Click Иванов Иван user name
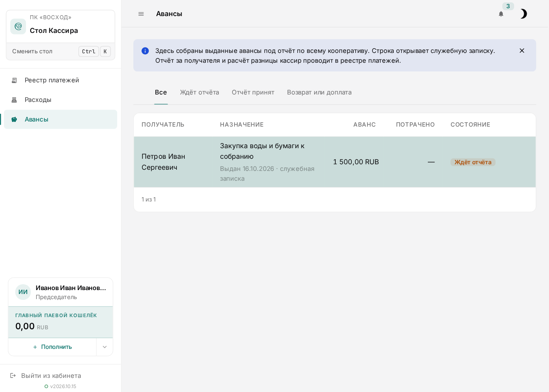 click(x=71, y=288)
